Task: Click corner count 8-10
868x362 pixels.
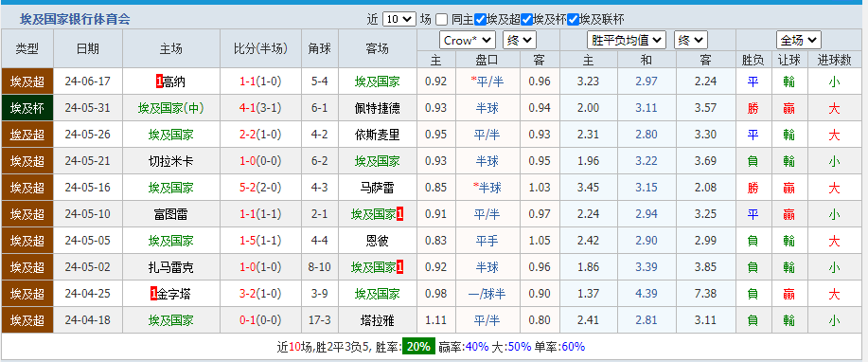Action: 319,268
